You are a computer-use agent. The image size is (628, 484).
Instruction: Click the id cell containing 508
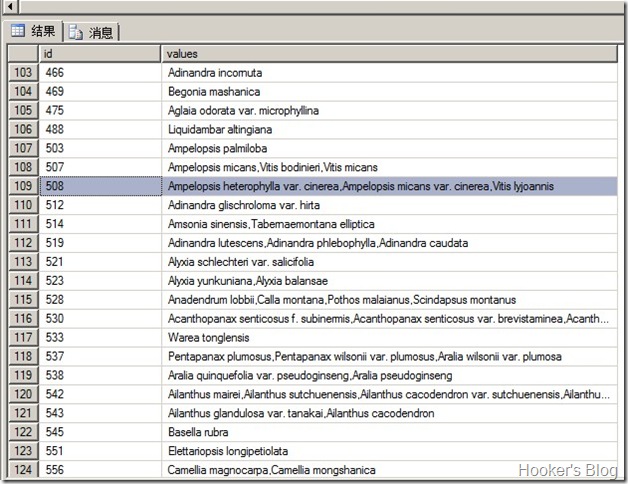(99, 186)
